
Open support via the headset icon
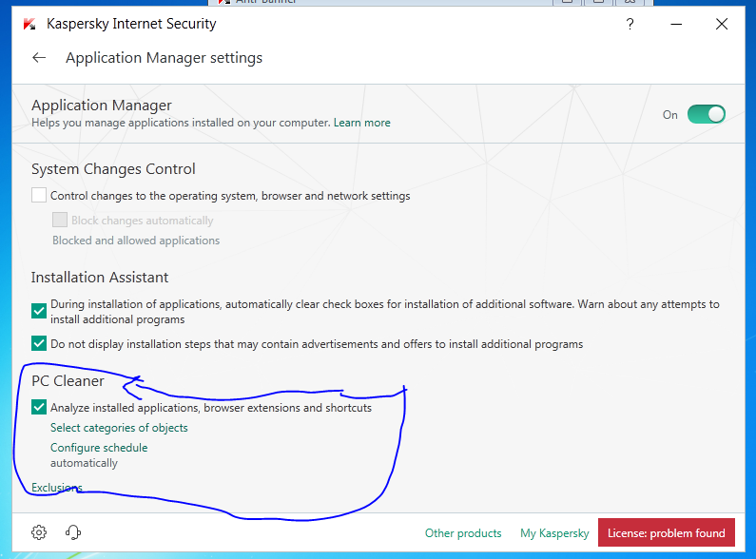click(x=73, y=532)
